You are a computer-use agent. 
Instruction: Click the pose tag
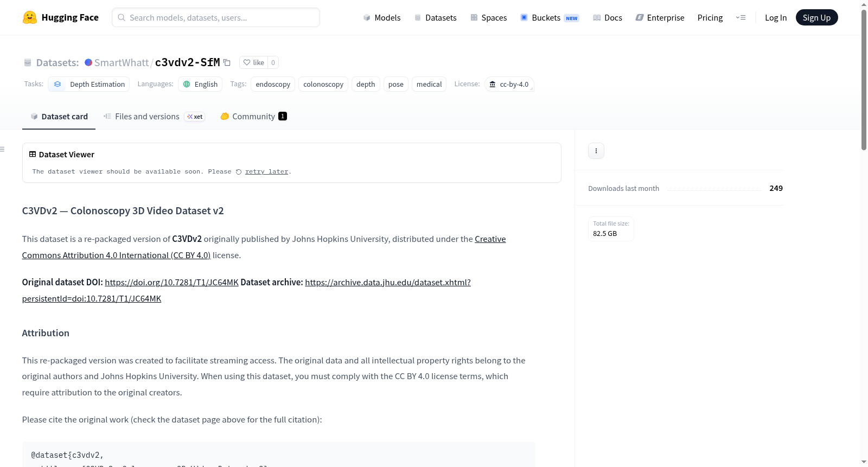(x=396, y=84)
